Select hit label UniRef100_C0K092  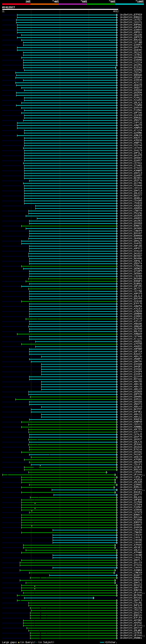131,543
